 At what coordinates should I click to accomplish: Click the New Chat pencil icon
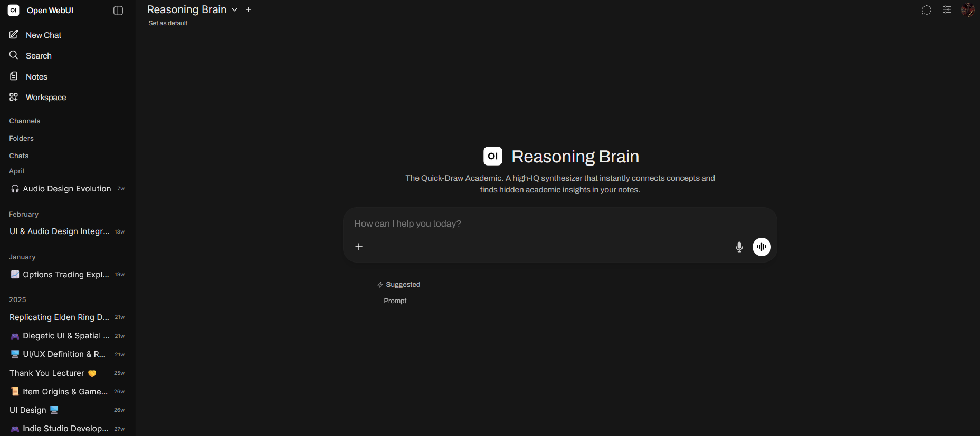point(14,34)
